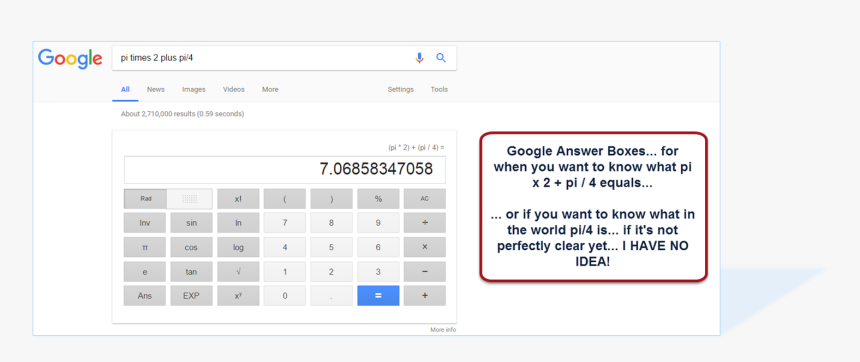Click the number 6 key

tap(378, 247)
